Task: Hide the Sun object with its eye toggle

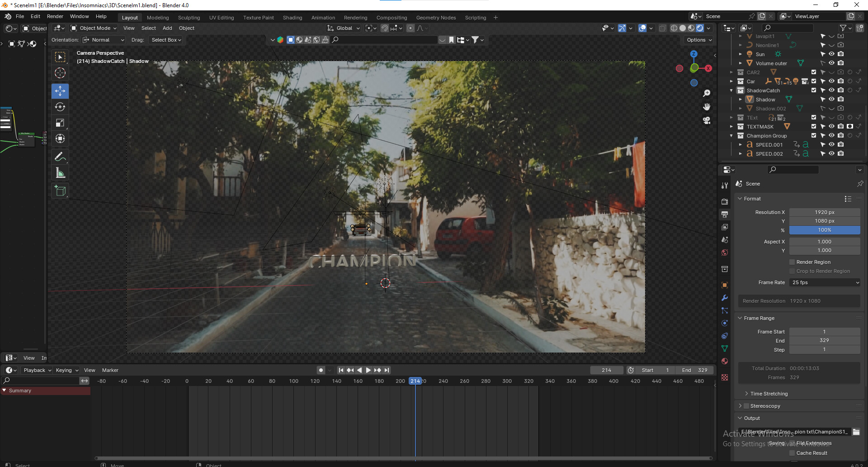Action: point(832,54)
